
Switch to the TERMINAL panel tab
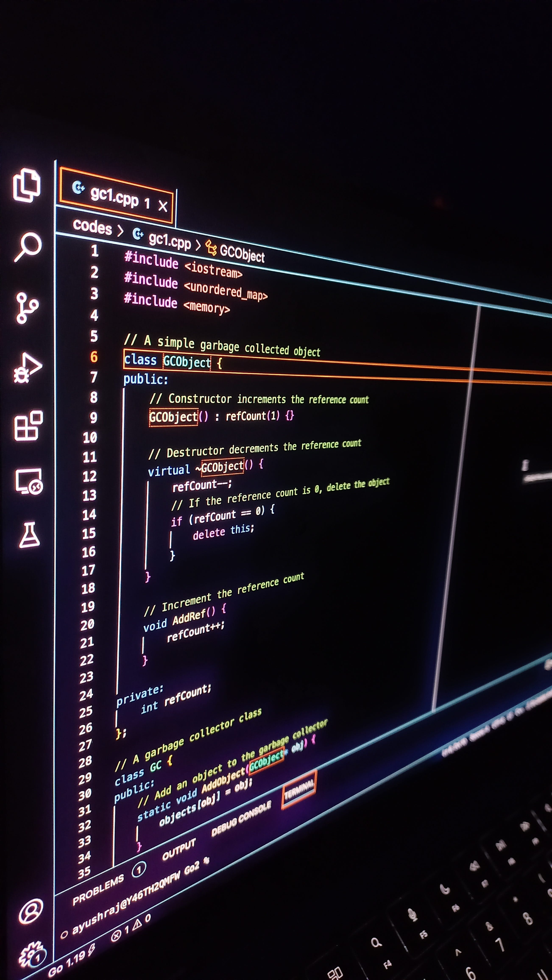click(x=299, y=789)
